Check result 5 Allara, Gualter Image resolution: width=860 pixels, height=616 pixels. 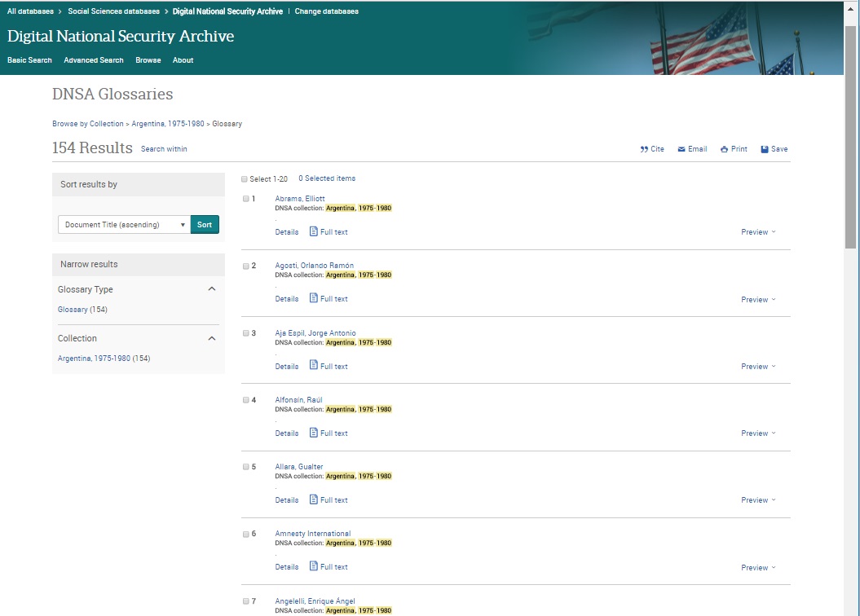pyautogui.click(x=245, y=467)
